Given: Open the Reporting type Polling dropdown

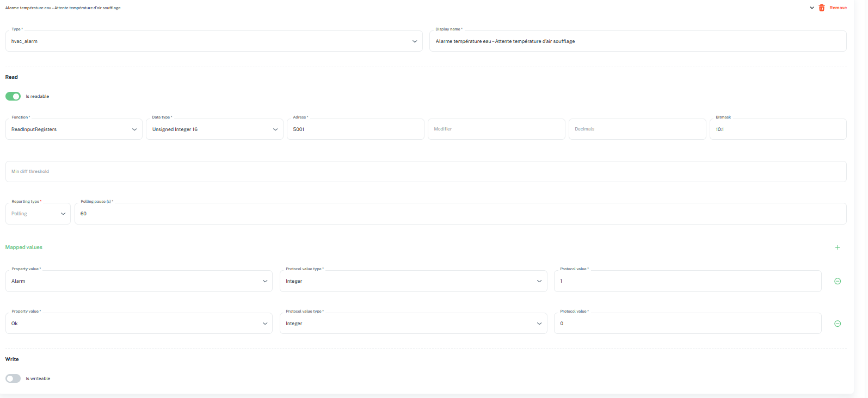Looking at the screenshot, I should click(38, 214).
